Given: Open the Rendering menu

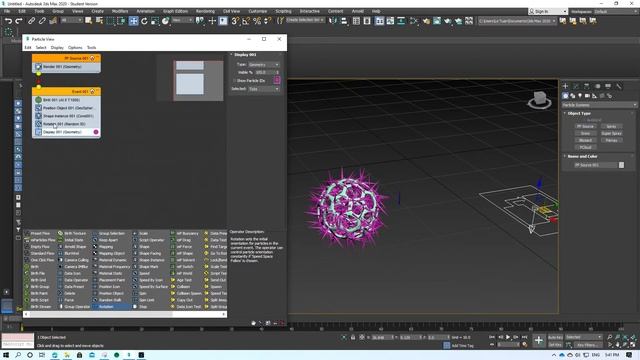Looking at the screenshot, I should (205, 11).
